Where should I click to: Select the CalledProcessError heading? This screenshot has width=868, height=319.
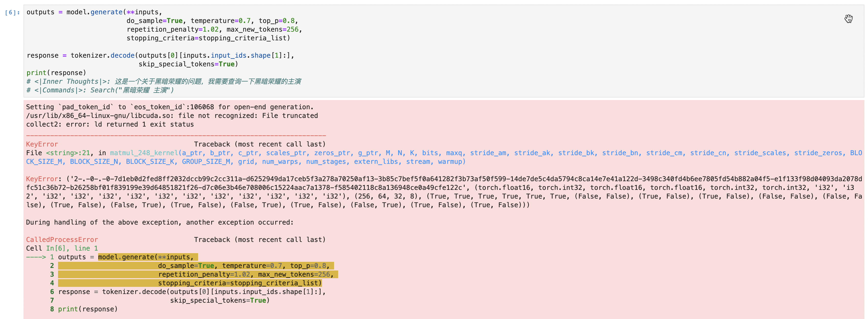click(x=62, y=240)
